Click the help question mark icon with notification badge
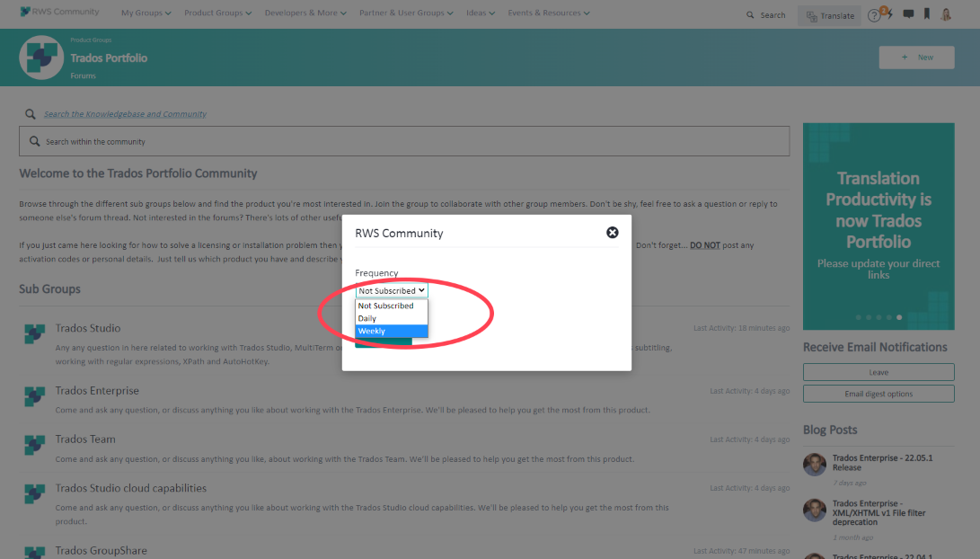 point(873,14)
